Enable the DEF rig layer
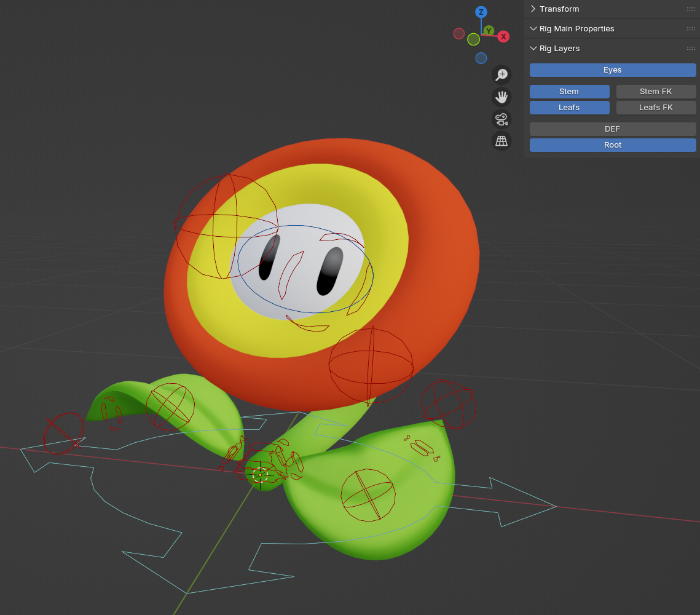 [x=613, y=129]
